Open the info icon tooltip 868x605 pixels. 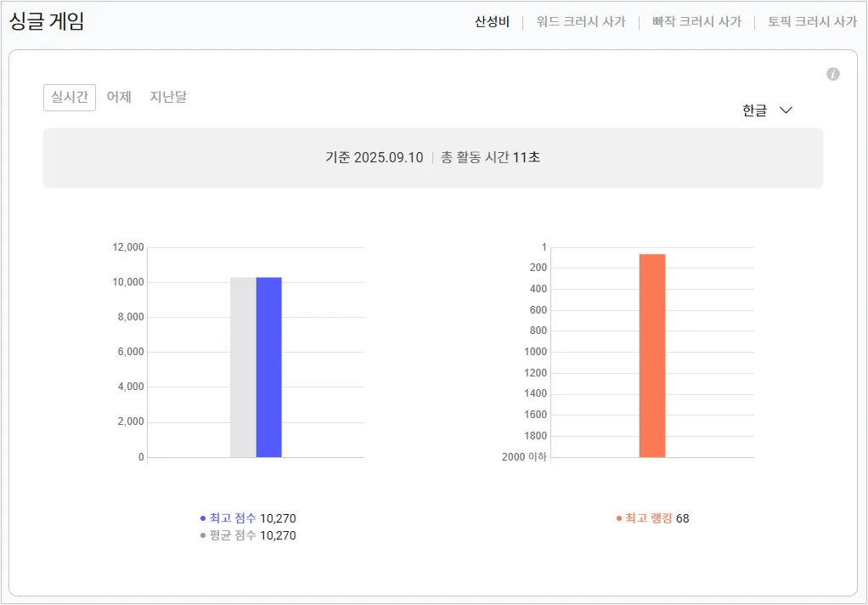832,74
